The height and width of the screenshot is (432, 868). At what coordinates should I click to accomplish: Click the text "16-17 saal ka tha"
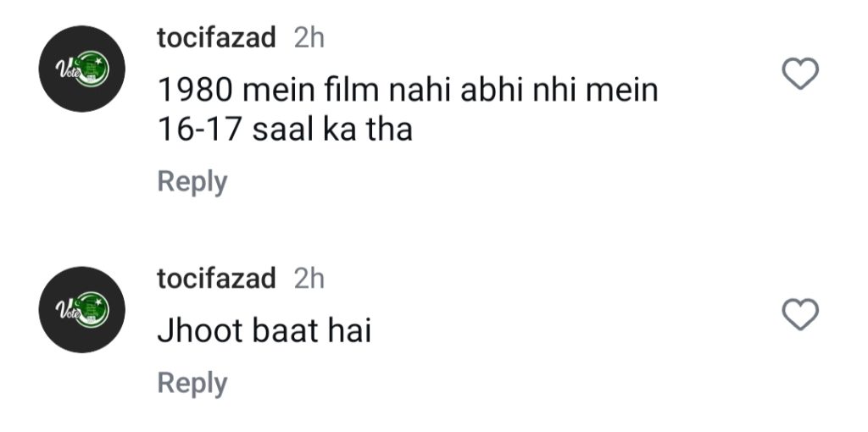(x=285, y=130)
